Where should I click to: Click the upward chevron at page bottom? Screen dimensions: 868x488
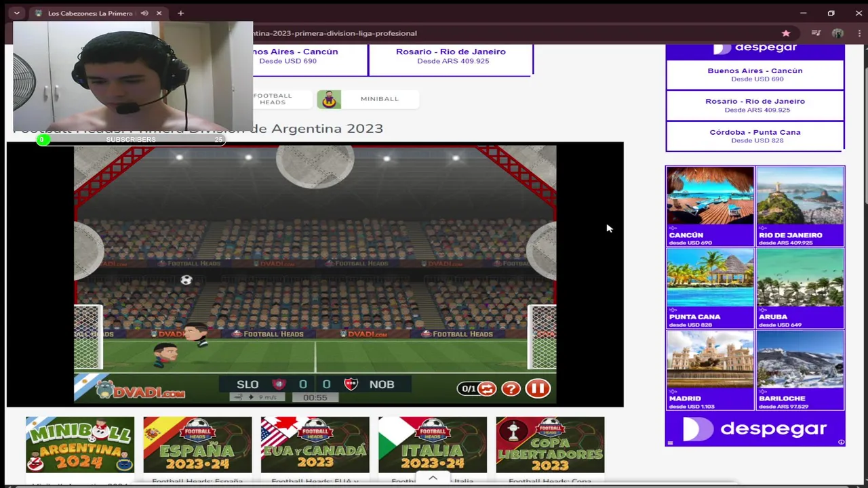[433, 478]
